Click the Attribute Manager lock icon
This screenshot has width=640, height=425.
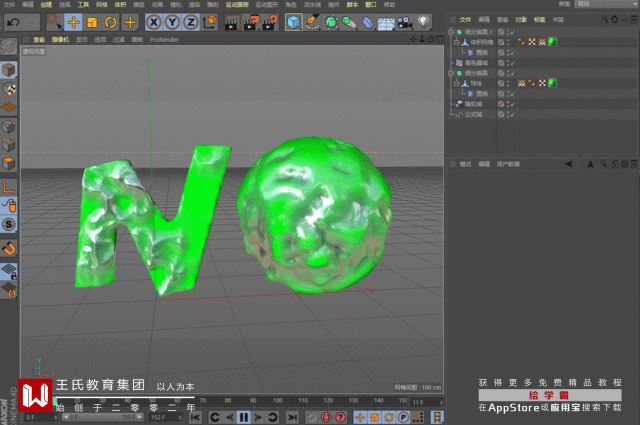pyautogui.click(x=615, y=164)
